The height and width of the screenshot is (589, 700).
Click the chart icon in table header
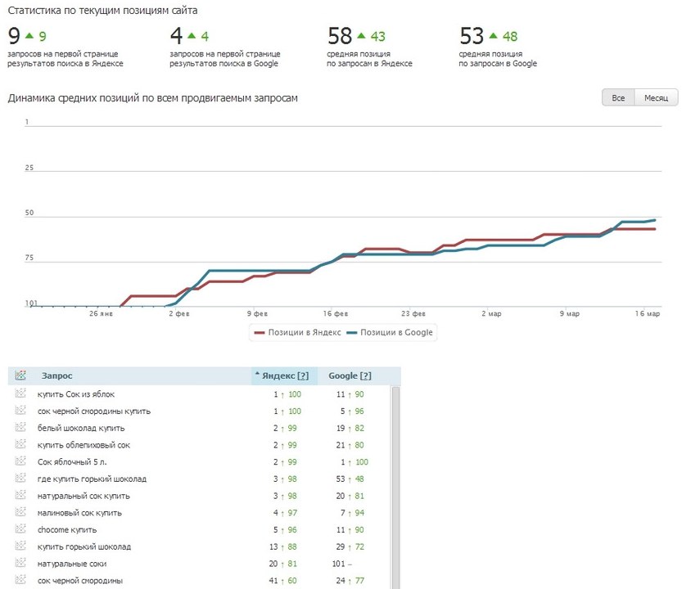(20, 375)
